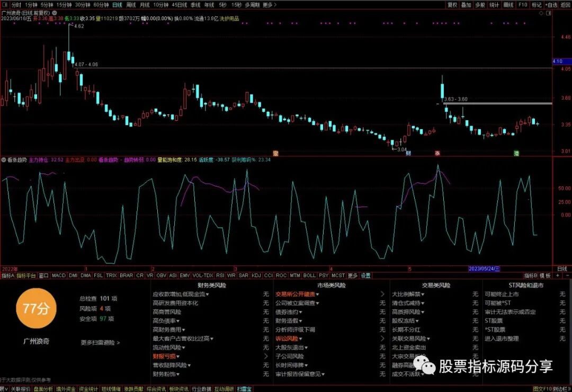The height and width of the screenshot is (392, 572).
Task: Click the 复权 button
Action: coord(452,5)
